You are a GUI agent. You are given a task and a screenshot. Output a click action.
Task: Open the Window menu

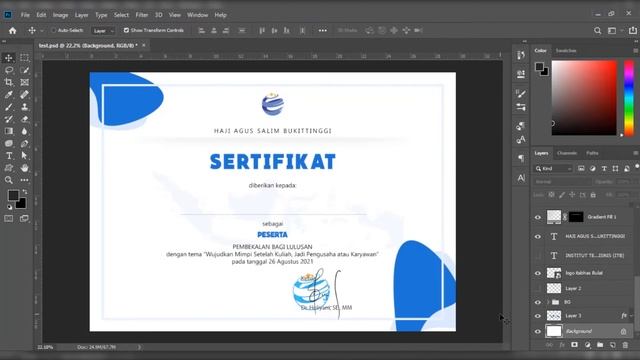click(198, 15)
